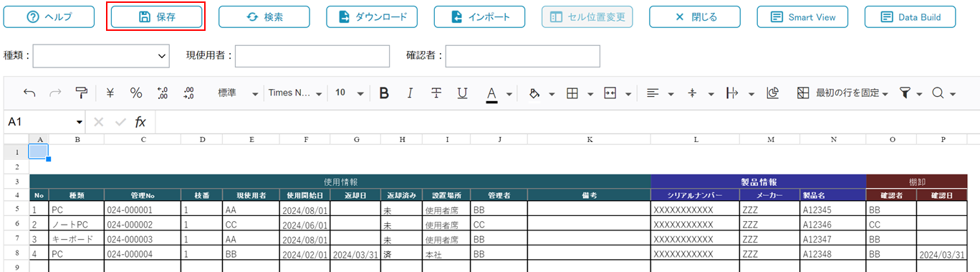
Task: Open the 最初の行を固定 freeze dropdown
Action: point(852,93)
